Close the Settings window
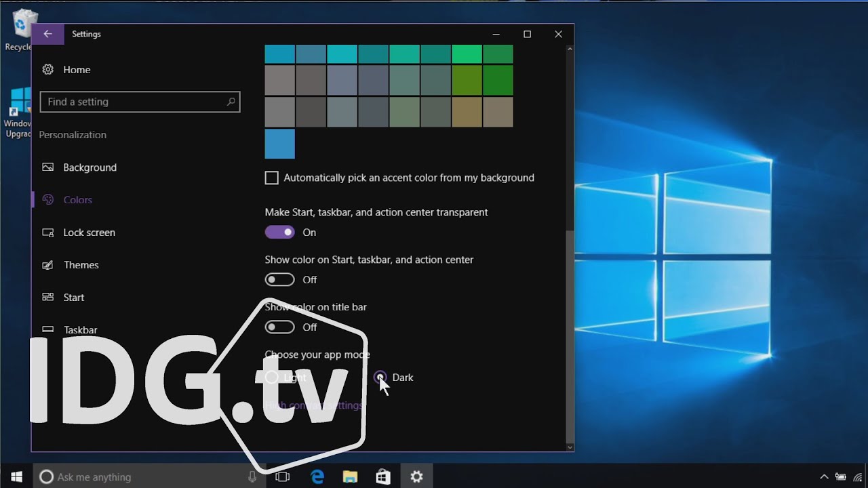This screenshot has height=488, width=868. (x=558, y=34)
